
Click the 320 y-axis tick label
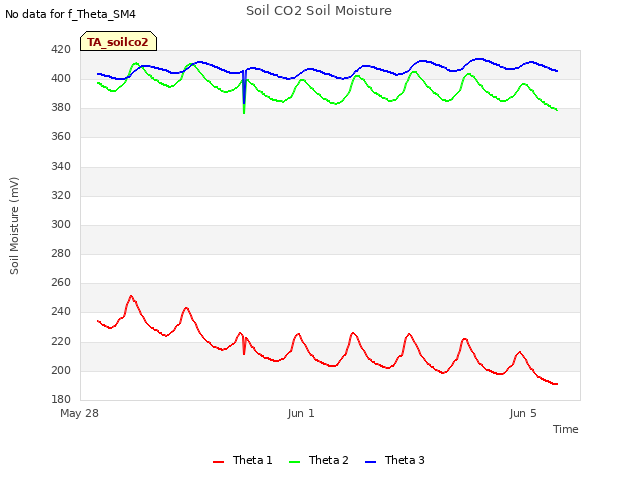pos(61,196)
